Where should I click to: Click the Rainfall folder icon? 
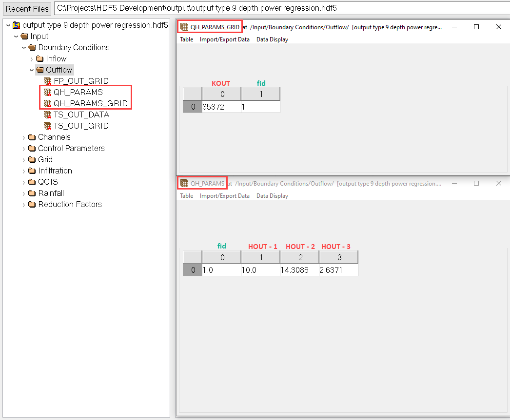point(32,193)
